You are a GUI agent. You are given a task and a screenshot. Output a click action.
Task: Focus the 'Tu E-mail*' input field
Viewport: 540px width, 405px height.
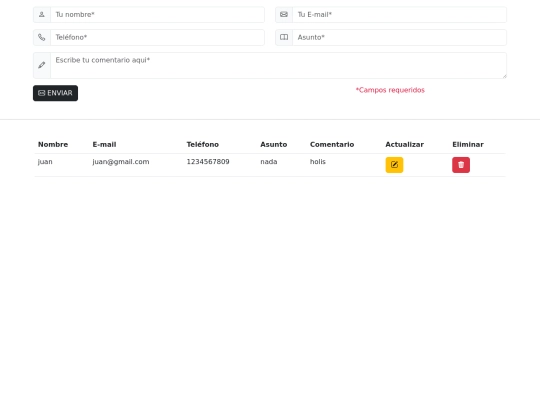pyautogui.click(x=399, y=14)
